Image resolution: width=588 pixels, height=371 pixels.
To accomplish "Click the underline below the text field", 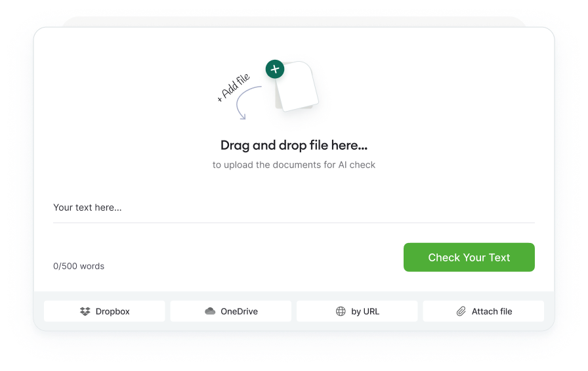I will pyautogui.click(x=294, y=223).
